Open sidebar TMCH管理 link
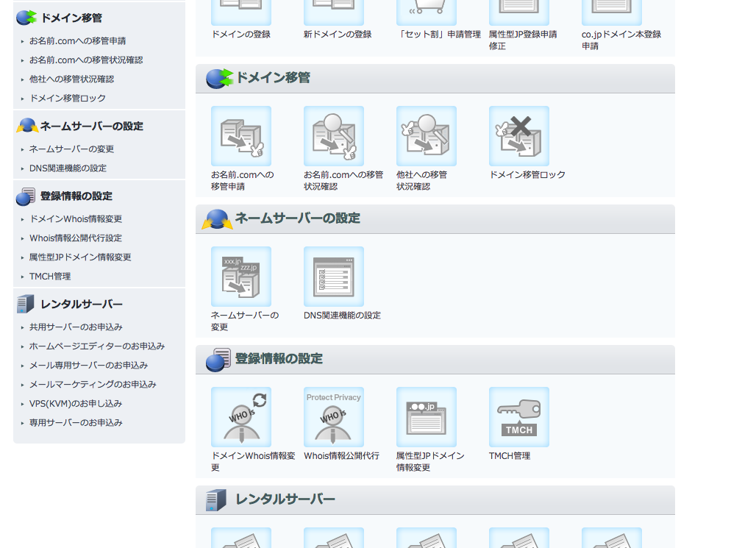 [x=50, y=277]
